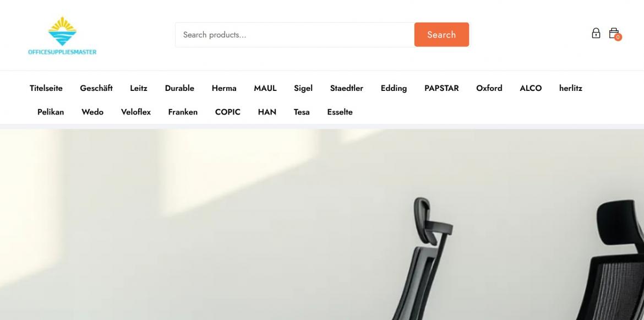The width and height of the screenshot is (644, 320).
Task: Select MAUL in the navigation bar
Action: pos(265,88)
